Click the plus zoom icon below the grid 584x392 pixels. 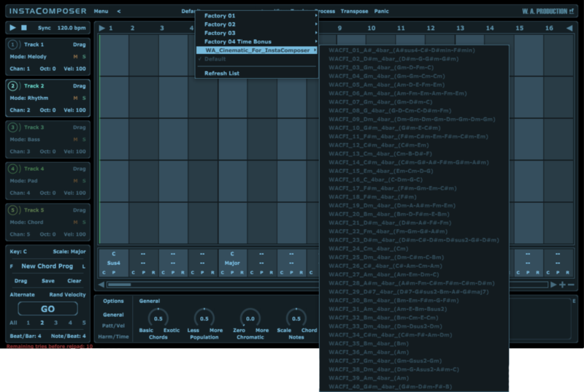pyautogui.click(x=562, y=284)
